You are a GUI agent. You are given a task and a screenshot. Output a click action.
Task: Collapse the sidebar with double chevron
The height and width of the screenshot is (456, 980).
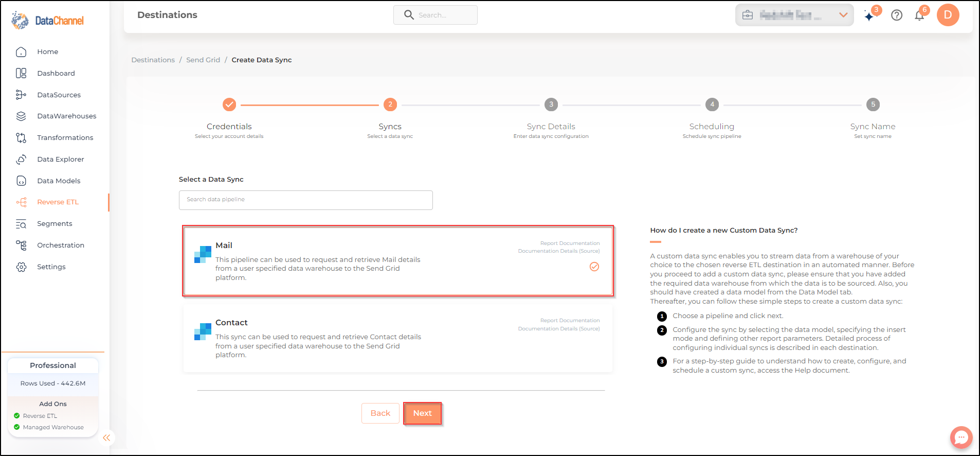[106, 437]
